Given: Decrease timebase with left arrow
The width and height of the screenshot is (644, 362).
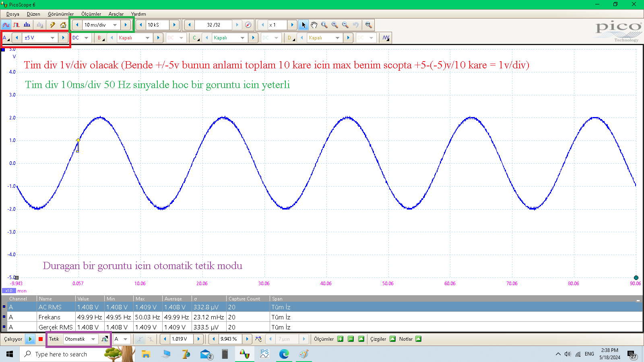Looking at the screenshot, I should 77,25.
